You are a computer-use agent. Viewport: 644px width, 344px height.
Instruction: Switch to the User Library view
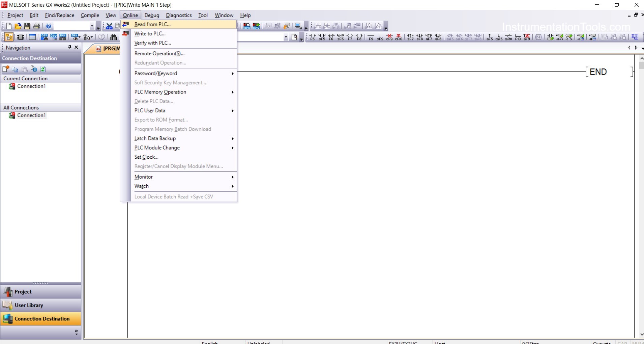[x=41, y=305]
